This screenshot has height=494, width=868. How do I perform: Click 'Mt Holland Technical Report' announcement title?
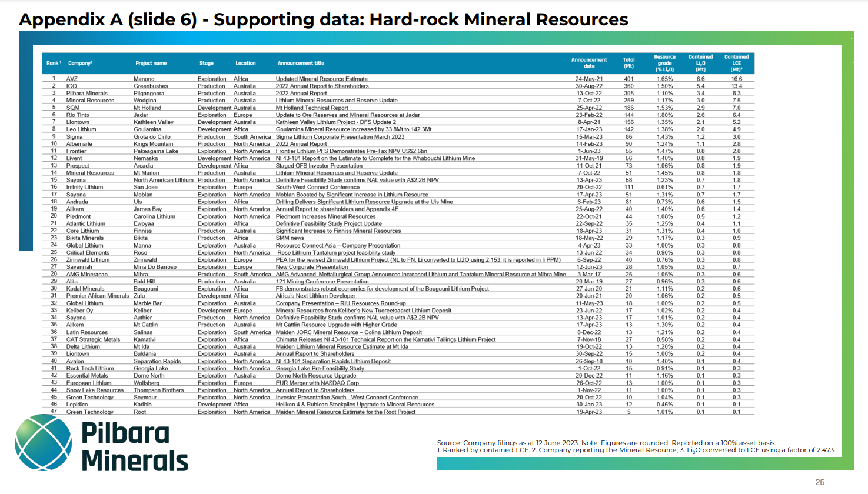[312, 108]
